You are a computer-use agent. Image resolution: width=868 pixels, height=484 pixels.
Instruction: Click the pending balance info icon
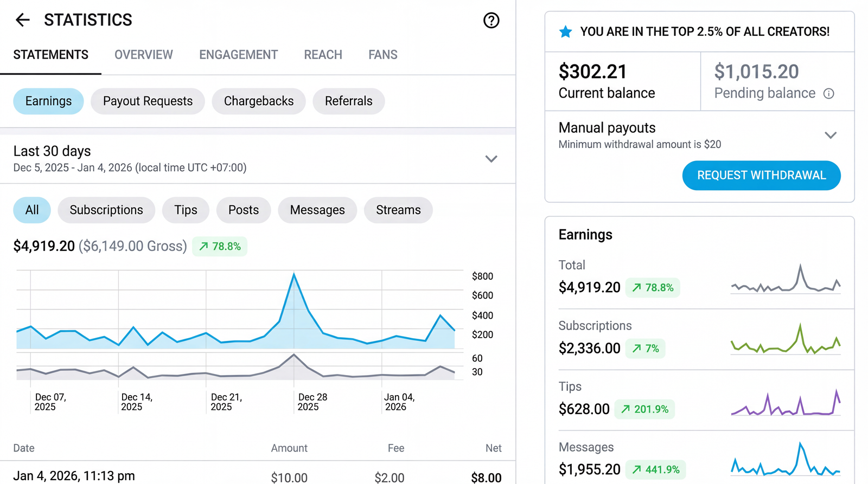828,94
